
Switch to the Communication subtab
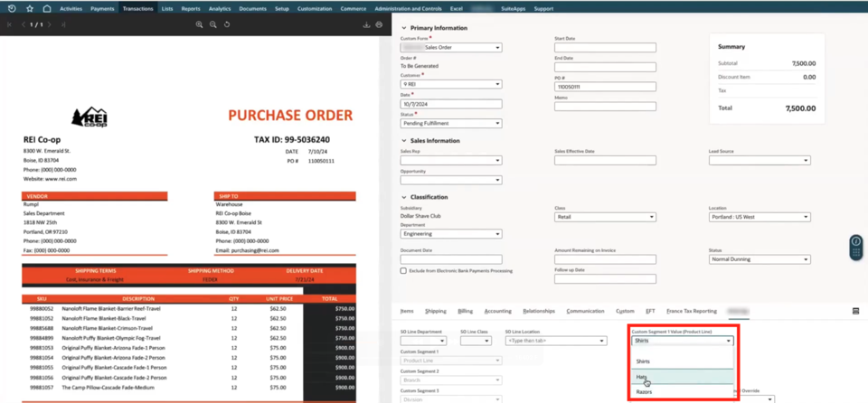[586, 311]
